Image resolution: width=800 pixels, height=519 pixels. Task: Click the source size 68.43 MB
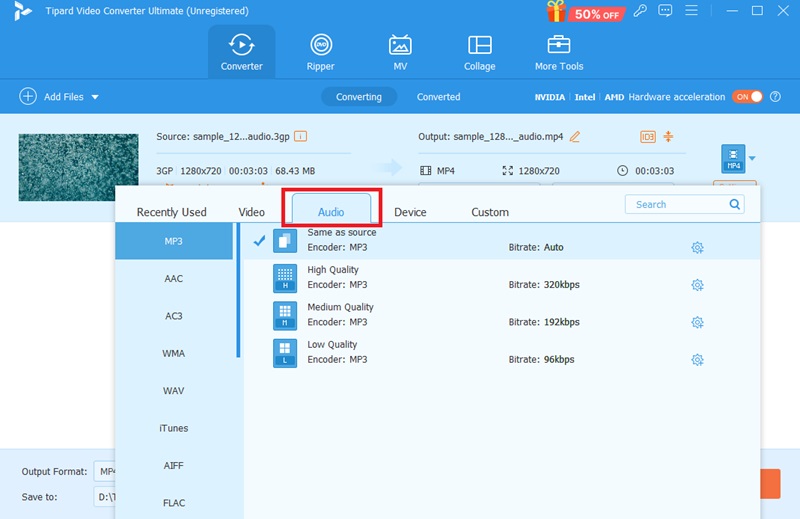(295, 171)
